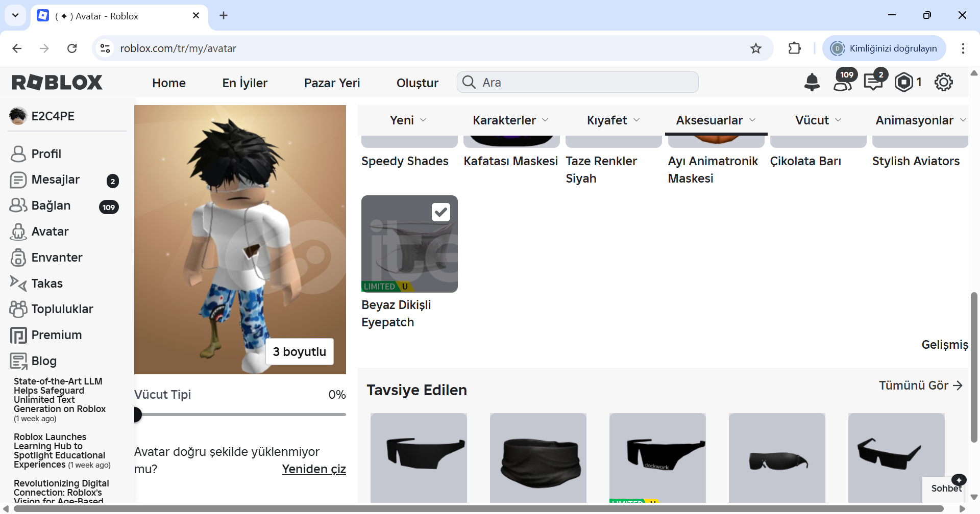Click the search magnifier icon
This screenshot has width=980, height=514.
469,82
